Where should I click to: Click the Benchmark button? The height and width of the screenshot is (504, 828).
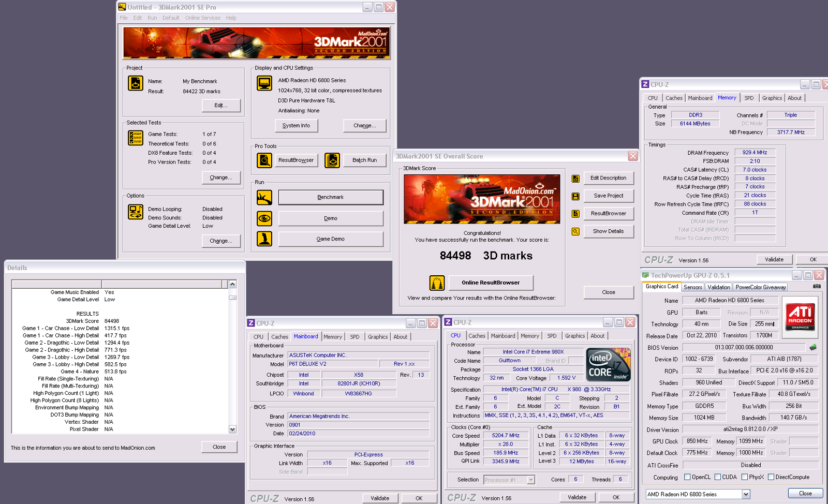[x=331, y=197]
